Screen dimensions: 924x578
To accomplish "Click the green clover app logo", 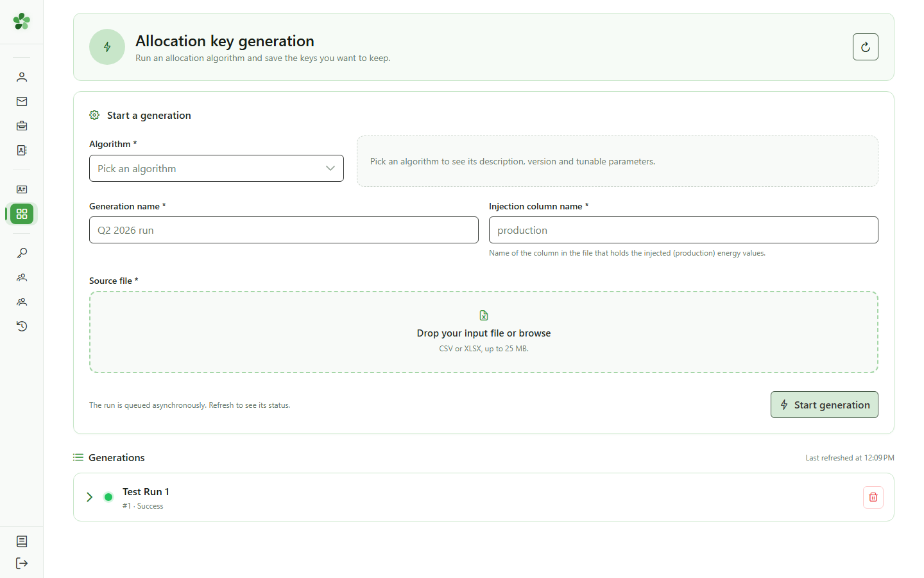I will tap(21, 21).
